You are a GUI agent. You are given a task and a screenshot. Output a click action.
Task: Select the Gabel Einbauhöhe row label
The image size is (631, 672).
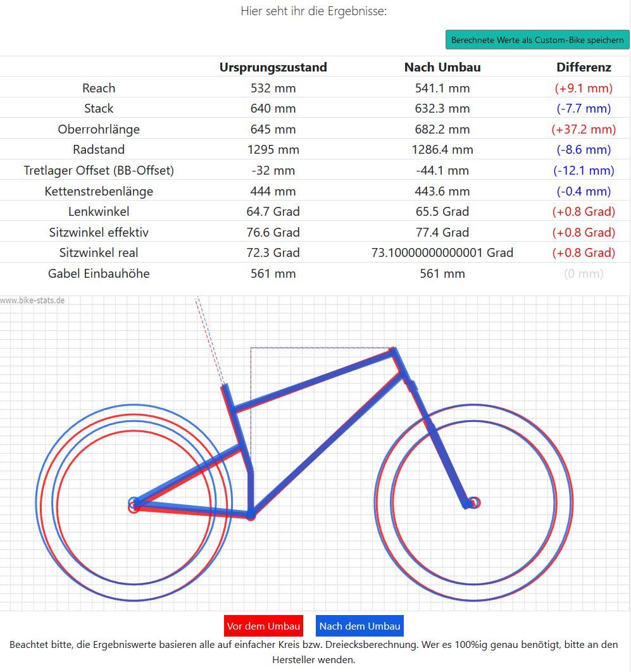click(99, 273)
